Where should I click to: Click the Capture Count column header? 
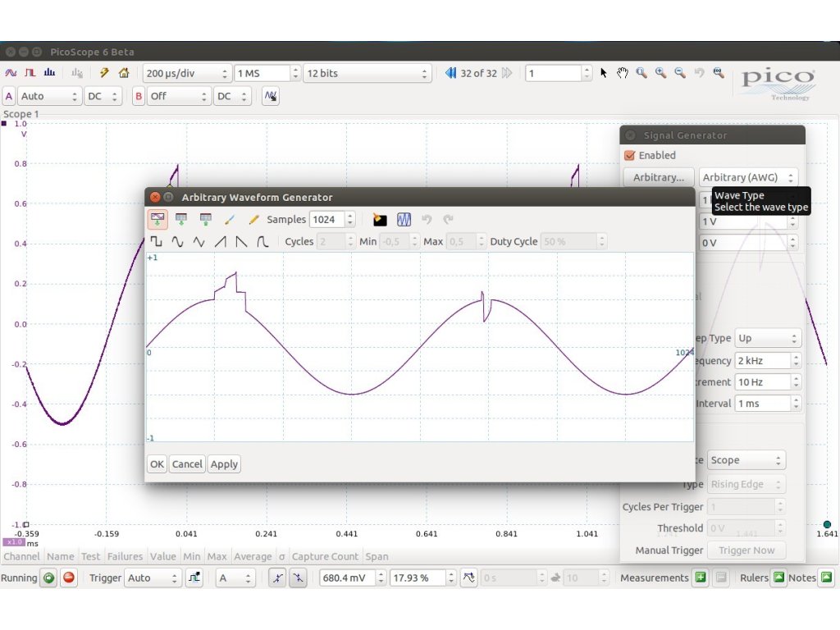pos(325,557)
